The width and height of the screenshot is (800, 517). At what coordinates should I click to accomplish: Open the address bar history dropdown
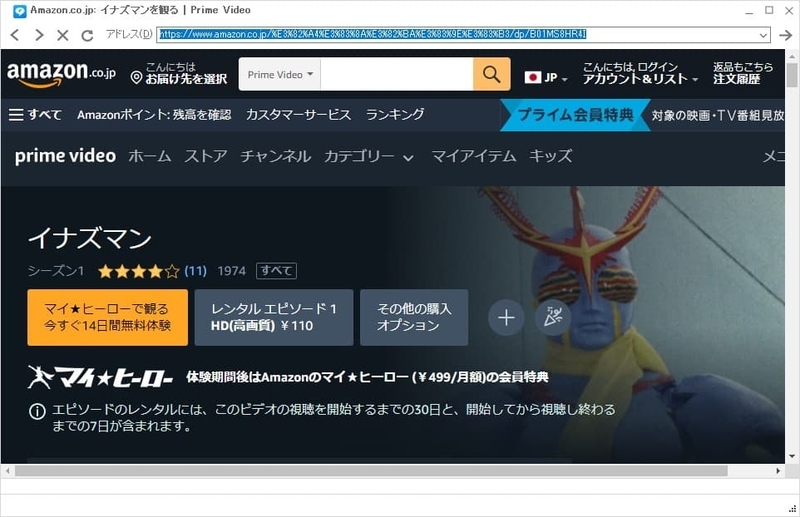(x=763, y=35)
